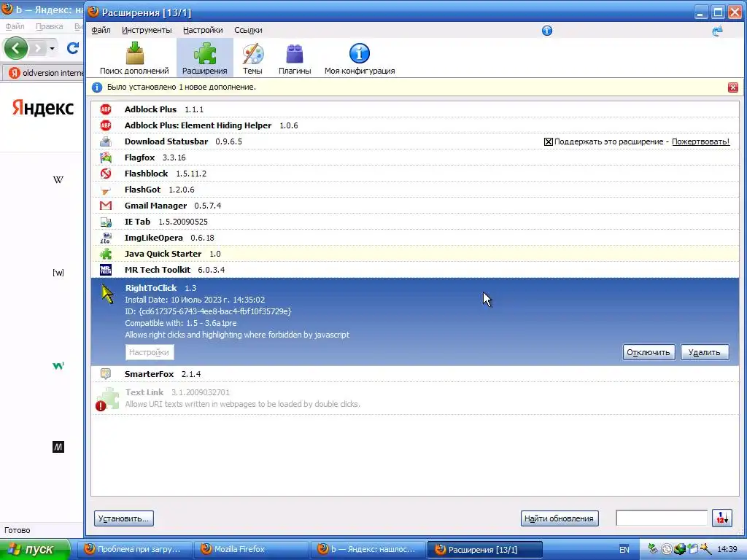The height and width of the screenshot is (560, 747).
Task: Select the IE Tab 1.5.20090525 row
Action: [x=415, y=222]
